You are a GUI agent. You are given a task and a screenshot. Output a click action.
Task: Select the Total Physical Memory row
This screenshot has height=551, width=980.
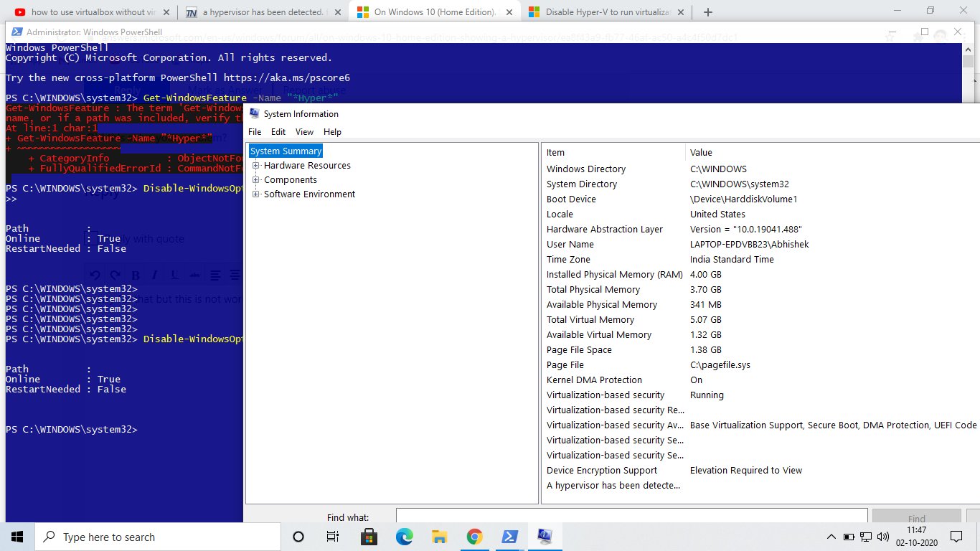pyautogui.click(x=761, y=290)
